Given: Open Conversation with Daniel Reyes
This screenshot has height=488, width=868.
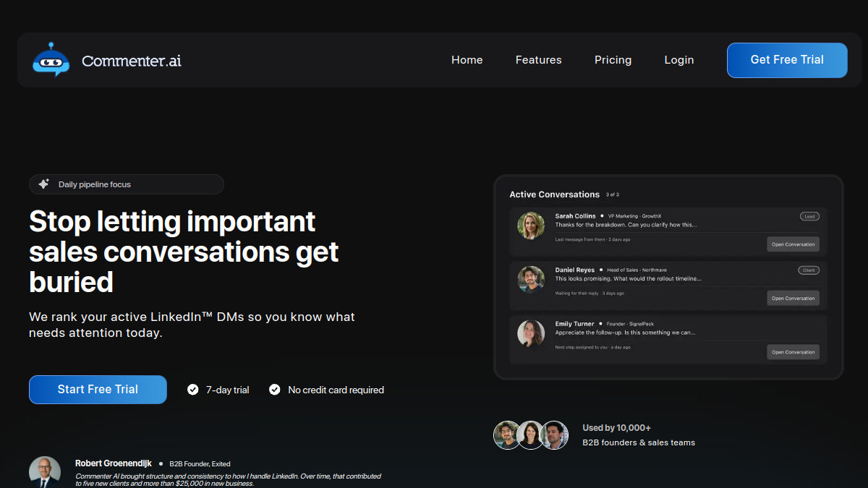Looking at the screenshot, I should coord(793,298).
